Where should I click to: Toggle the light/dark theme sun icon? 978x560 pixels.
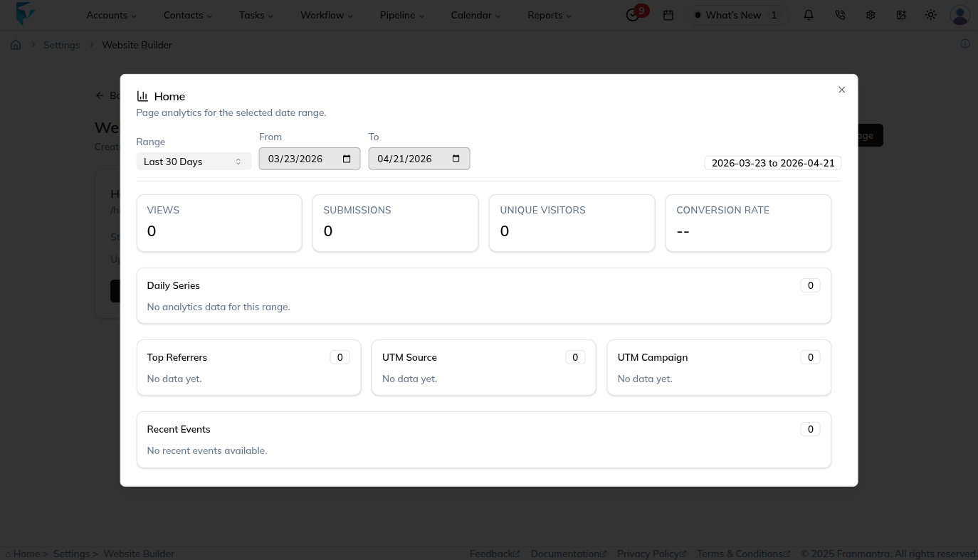pos(931,15)
